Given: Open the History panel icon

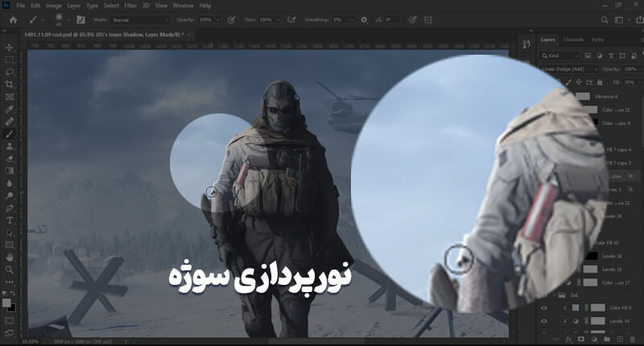Looking at the screenshot, I should pos(526,44).
